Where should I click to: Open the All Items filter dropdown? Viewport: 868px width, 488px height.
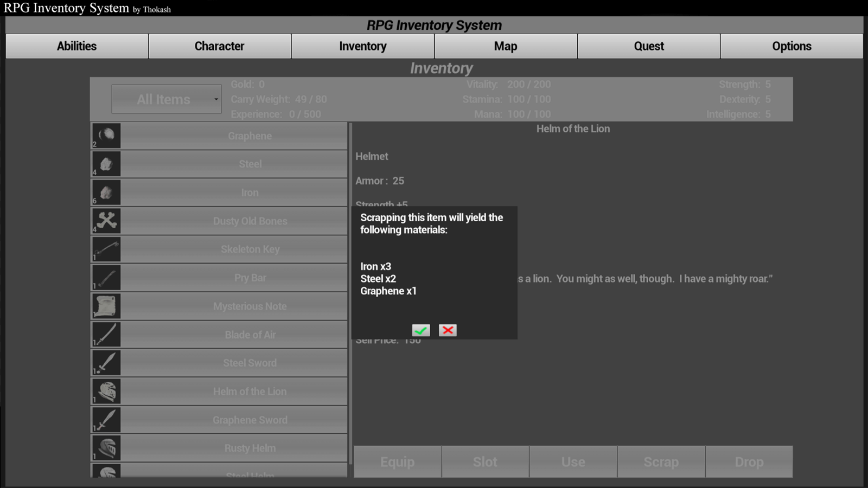pyautogui.click(x=167, y=99)
